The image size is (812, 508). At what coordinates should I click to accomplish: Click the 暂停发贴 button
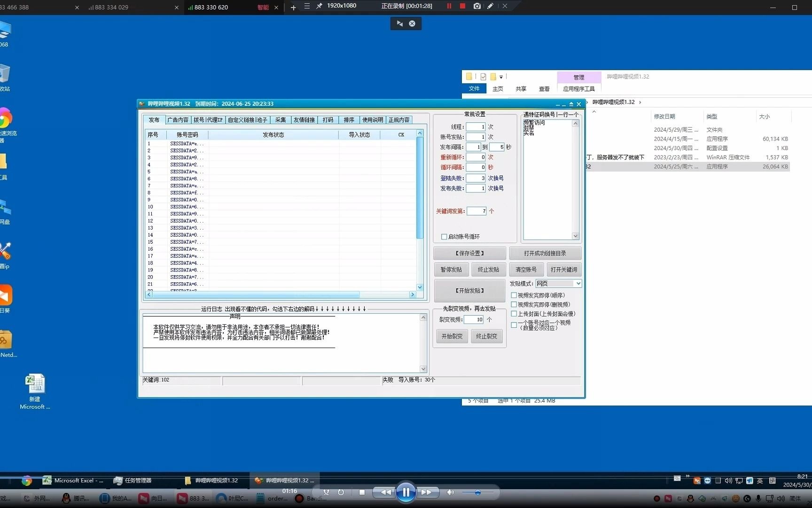451,270
